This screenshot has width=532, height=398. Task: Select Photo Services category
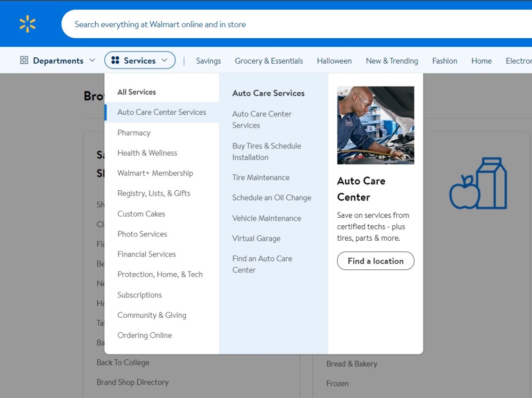(x=142, y=234)
